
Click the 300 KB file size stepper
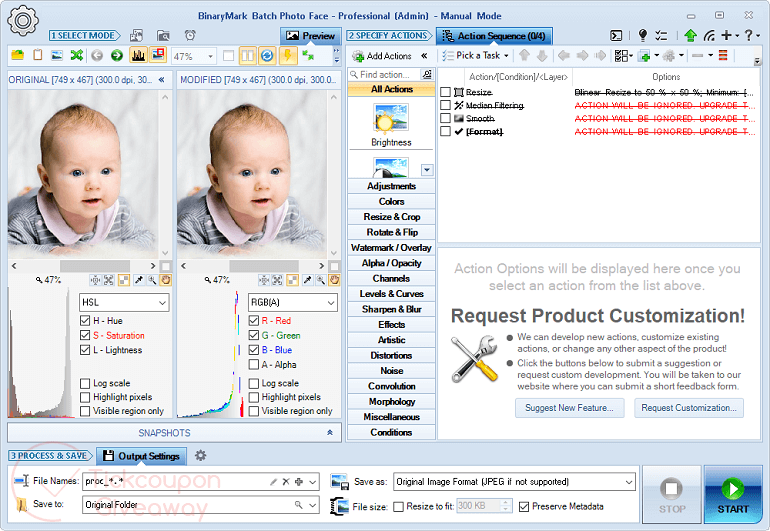point(506,505)
